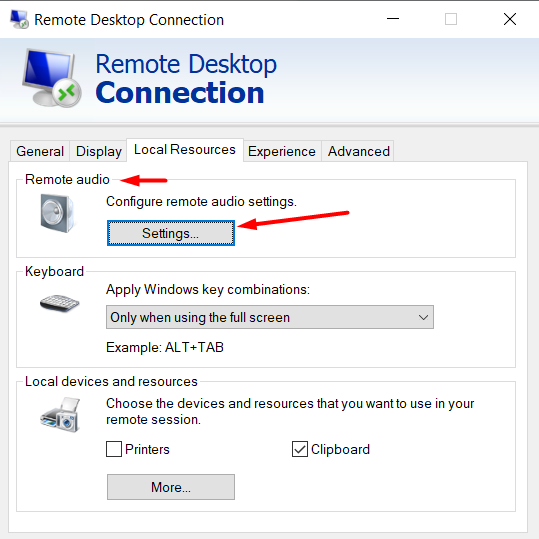Screen dimensions: 539x539
Task: Click the 'Remote audio' group label
Action: 67,179
